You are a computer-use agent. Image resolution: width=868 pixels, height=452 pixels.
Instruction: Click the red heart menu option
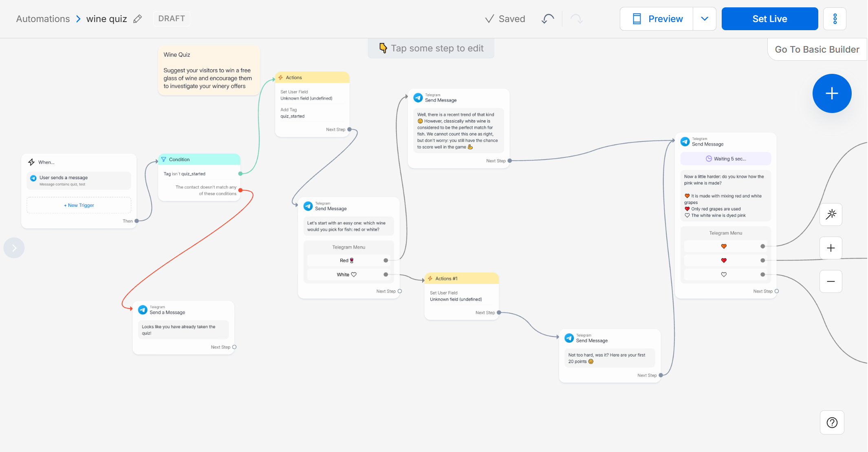(725, 260)
